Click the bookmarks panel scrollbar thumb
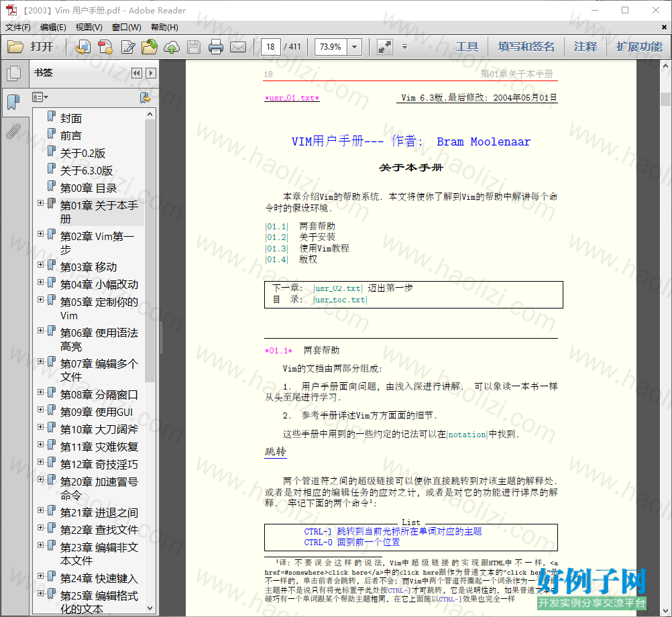 [x=150, y=250]
